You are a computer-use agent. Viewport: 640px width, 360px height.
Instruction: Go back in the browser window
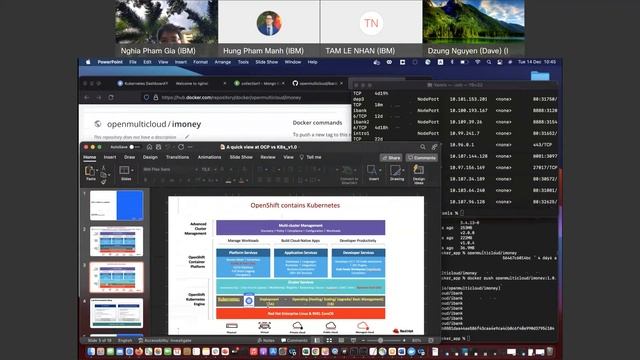tap(87, 98)
